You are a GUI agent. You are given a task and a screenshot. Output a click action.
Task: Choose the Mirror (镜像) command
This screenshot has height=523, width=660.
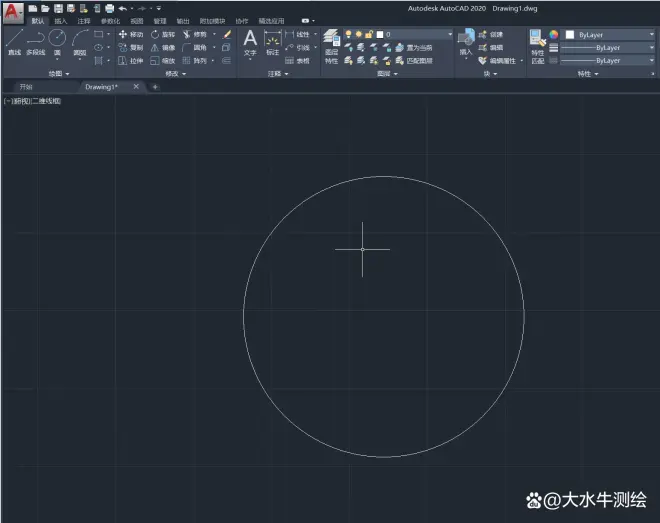pos(163,48)
